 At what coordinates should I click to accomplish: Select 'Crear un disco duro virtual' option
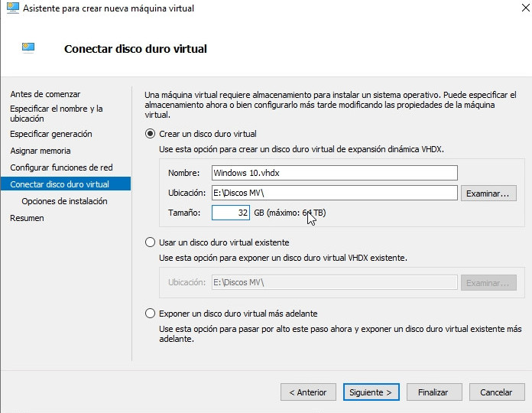[150, 134]
